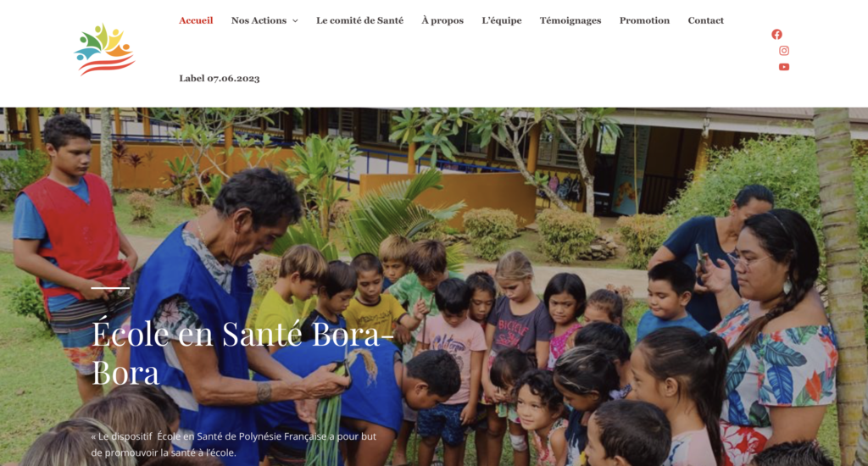Click the École en Santé Bora-Bora heading

click(242, 352)
